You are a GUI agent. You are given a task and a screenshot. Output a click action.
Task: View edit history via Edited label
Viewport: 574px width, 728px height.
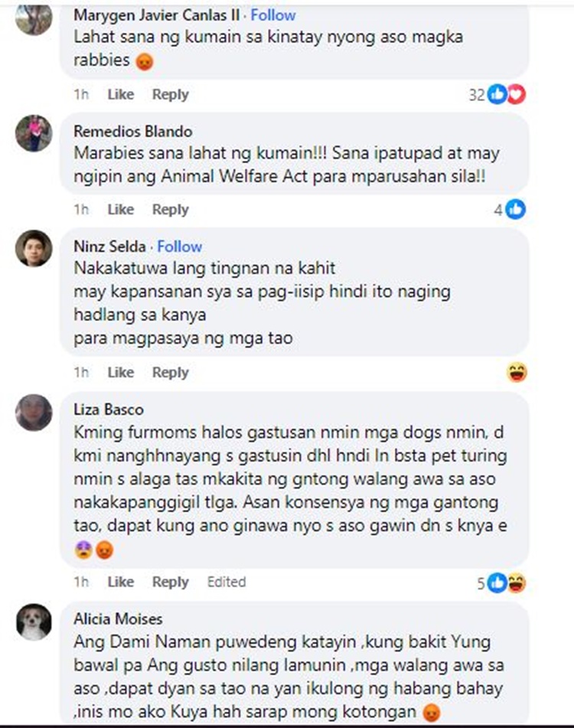227,582
